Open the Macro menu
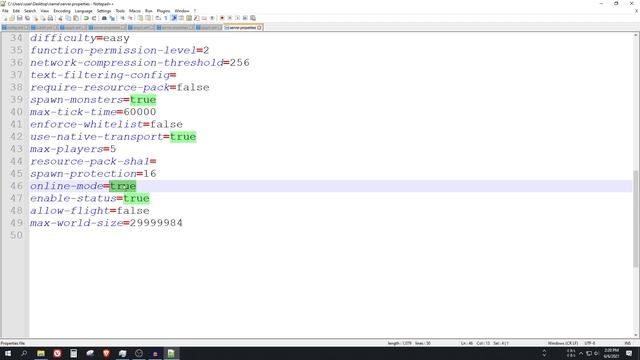 (x=135, y=11)
